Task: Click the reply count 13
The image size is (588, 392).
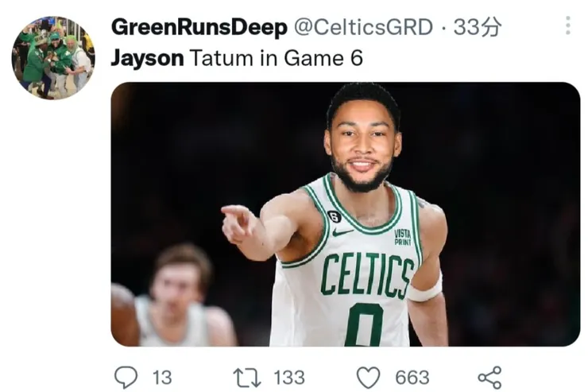Action: (x=162, y=378)
